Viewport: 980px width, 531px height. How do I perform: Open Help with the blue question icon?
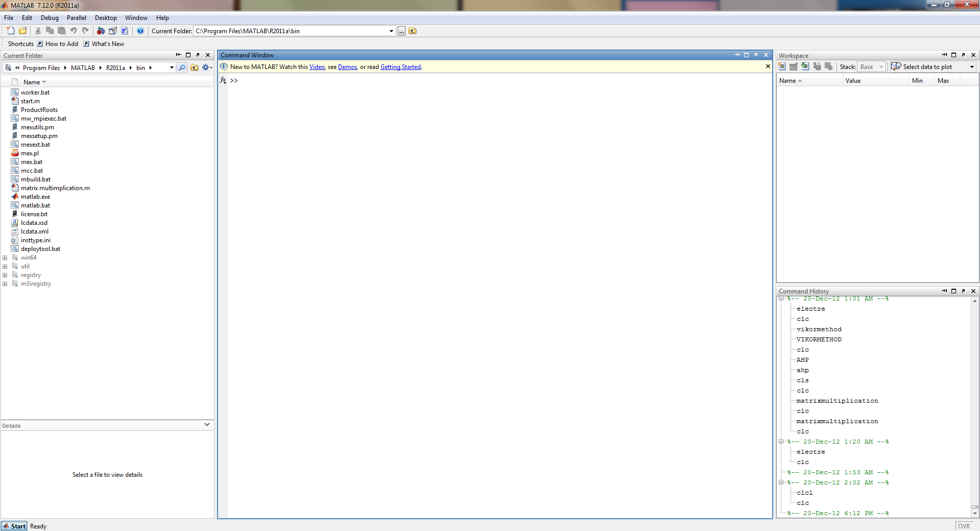tap(140, 31)
